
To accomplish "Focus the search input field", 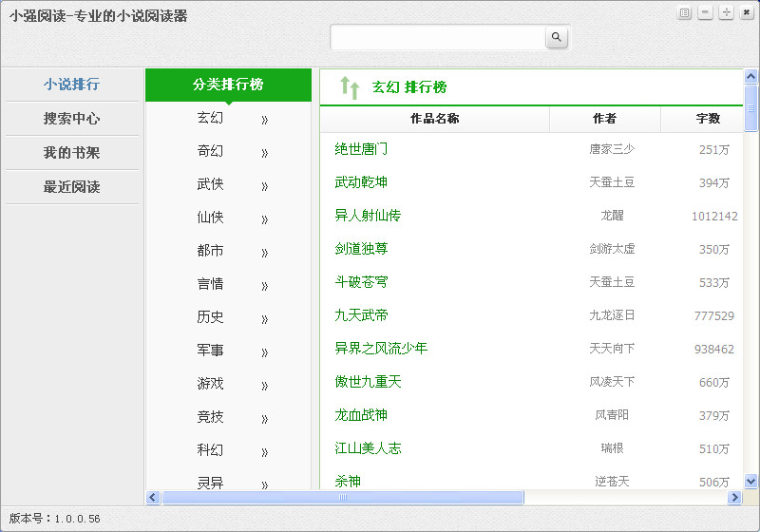I will coord(438,37).
